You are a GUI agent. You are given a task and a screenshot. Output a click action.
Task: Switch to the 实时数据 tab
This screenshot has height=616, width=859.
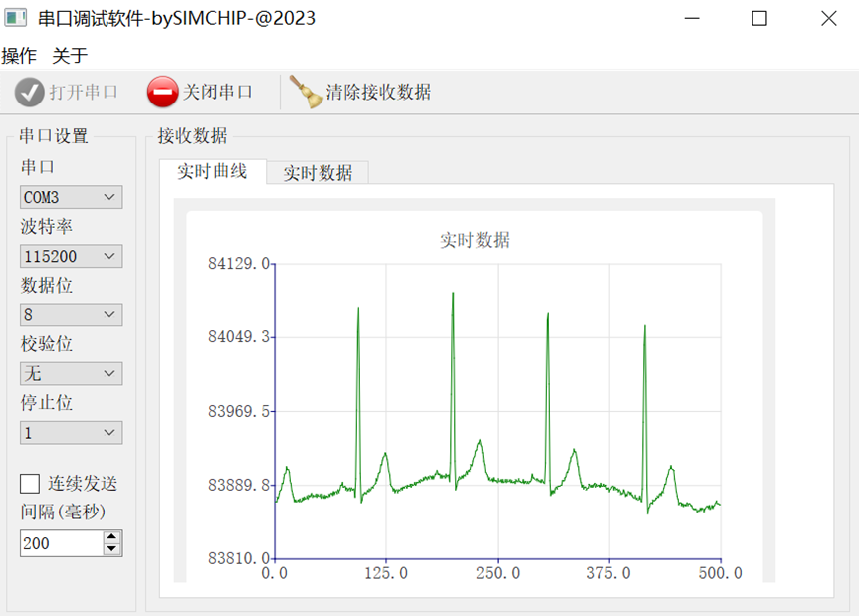pyautogui.click(x=318, y=173)
